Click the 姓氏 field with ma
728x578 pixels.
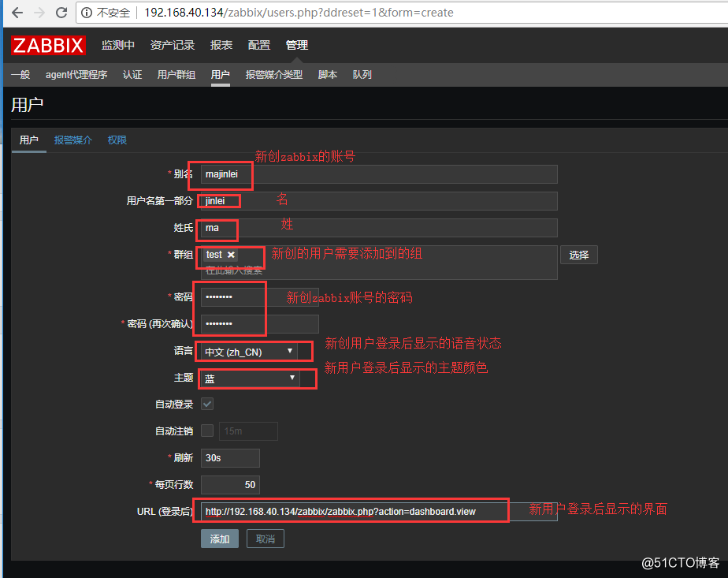click(x=379, y=228)
